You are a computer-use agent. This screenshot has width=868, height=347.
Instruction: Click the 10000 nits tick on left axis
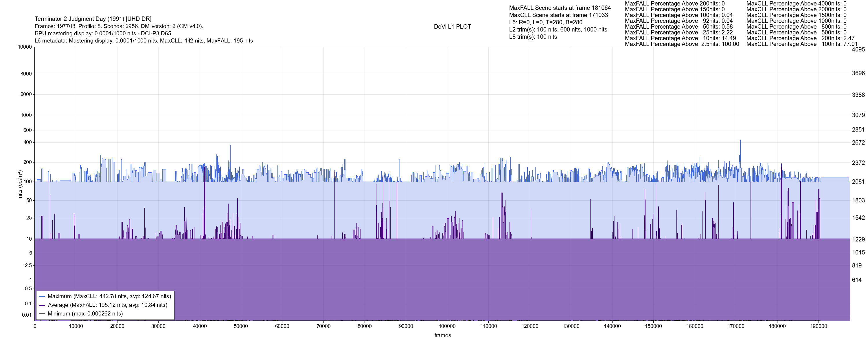point(25,47)
